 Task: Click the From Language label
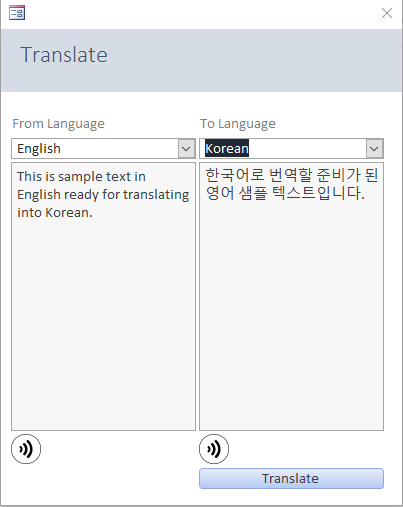58,124
